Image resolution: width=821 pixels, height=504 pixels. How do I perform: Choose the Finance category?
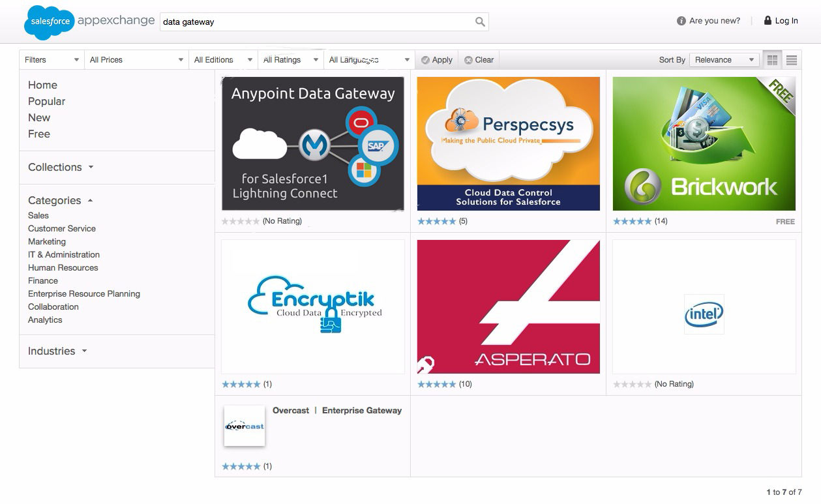pyautogui.click(x=43, y=280)
